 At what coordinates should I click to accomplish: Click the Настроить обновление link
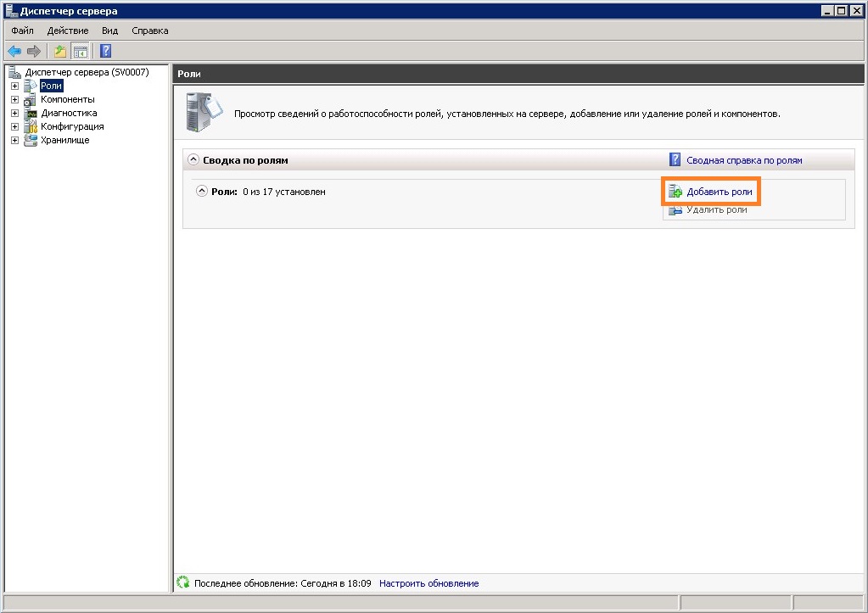[428, 583]
